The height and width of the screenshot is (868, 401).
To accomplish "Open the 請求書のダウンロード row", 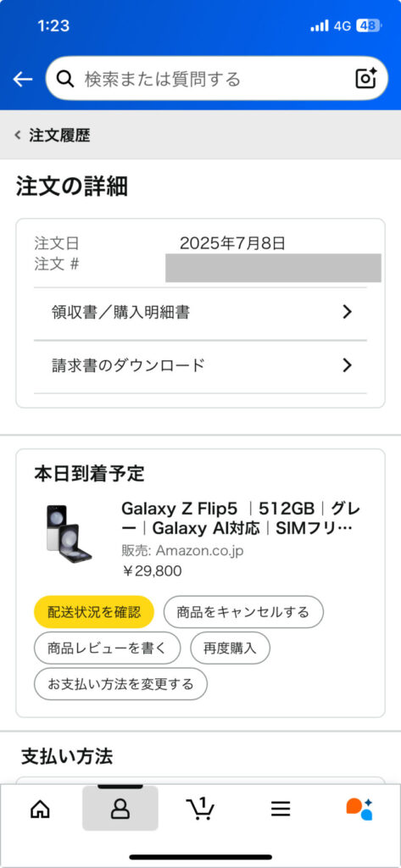I will 200,366.
